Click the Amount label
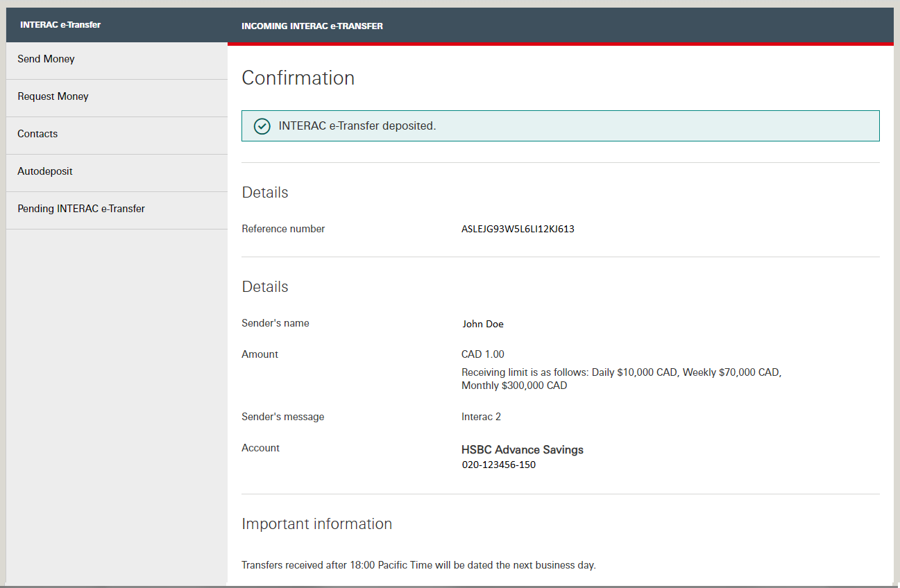The image size is (900, 588). coord(260,354)
